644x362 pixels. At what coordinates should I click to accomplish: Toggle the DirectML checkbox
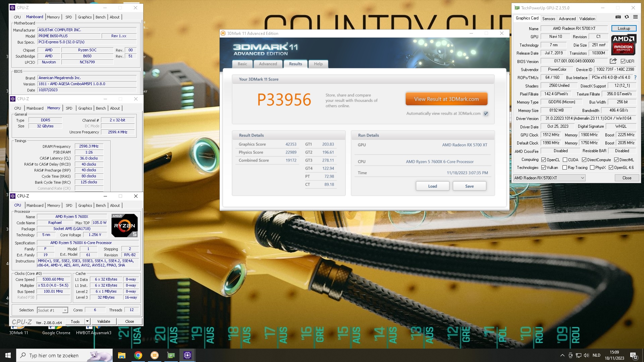616,160
